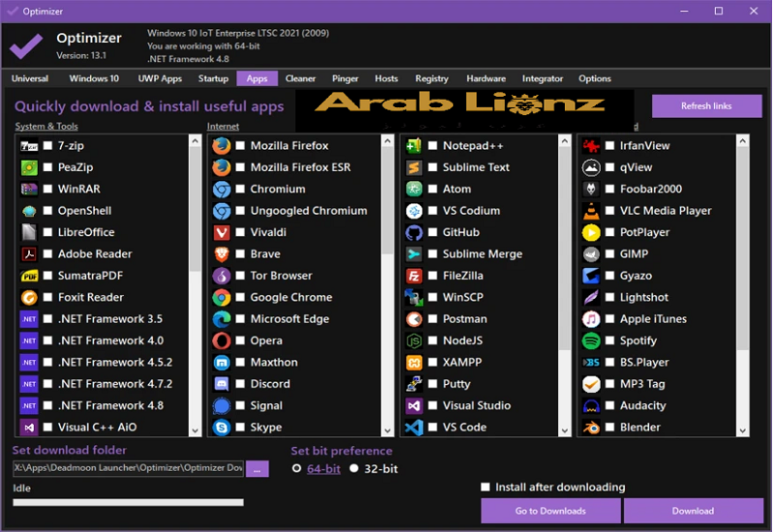Click the VS Code icon
Viewport: 774px width, 532px height.
414,428
